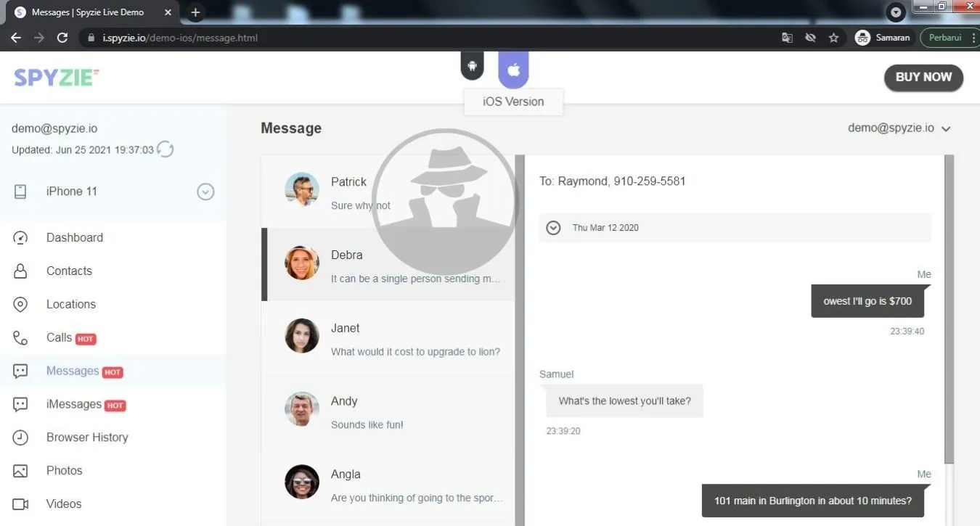980x526 pixels.
Task: Open Andy's conversation
Action: pyautogui.click(x=388, y=411)
